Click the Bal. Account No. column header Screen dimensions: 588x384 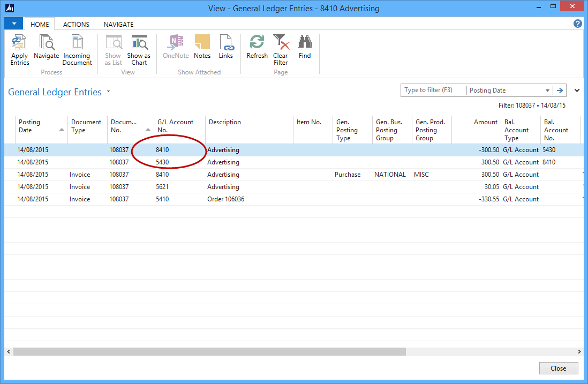pyautogui.click(x=560, y=130)
